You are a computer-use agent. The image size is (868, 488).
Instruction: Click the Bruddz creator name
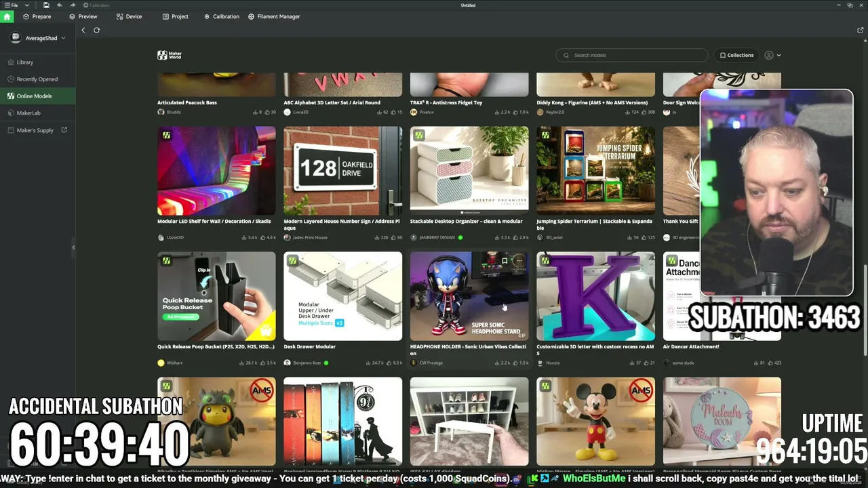click(x=174, y=112)
